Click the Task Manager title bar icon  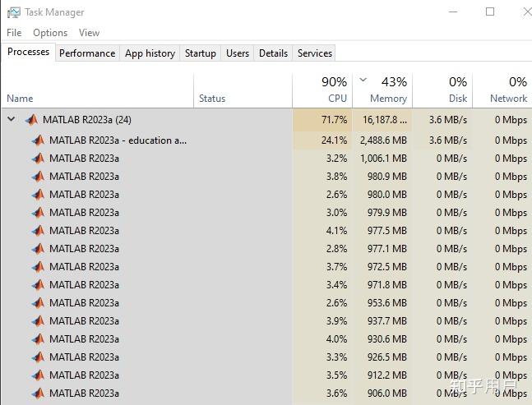[x=14, y=12]
